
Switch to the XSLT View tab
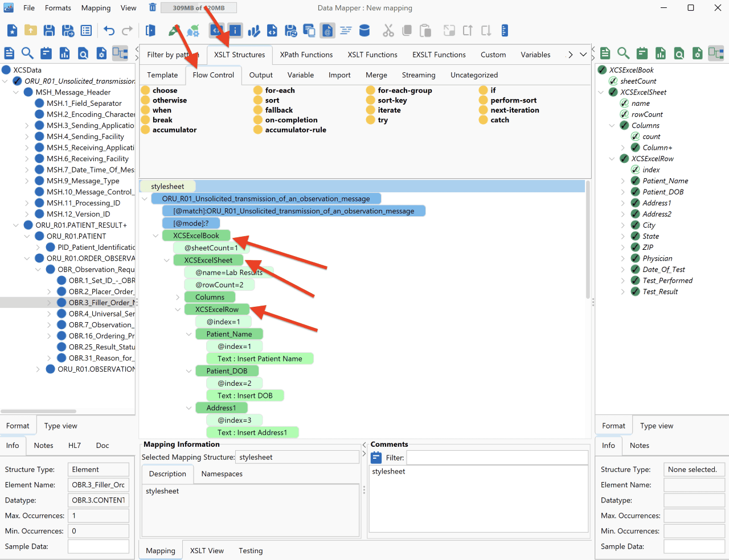tap(207, 551)
